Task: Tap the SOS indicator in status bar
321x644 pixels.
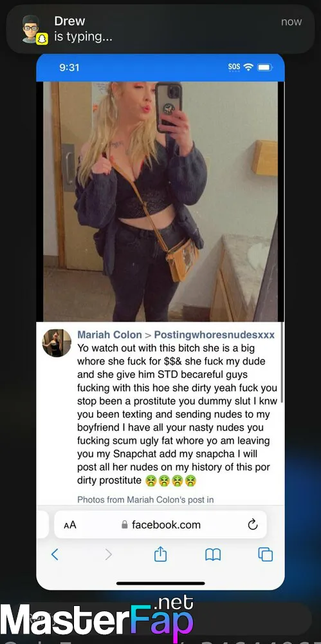Action: 234,67
